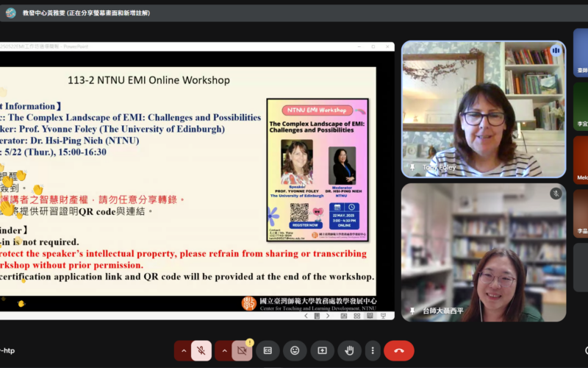Select the 台師大聶西平 video tile
Image resolution: width=588 pixels, height=368 pixels.
[484, 252]
